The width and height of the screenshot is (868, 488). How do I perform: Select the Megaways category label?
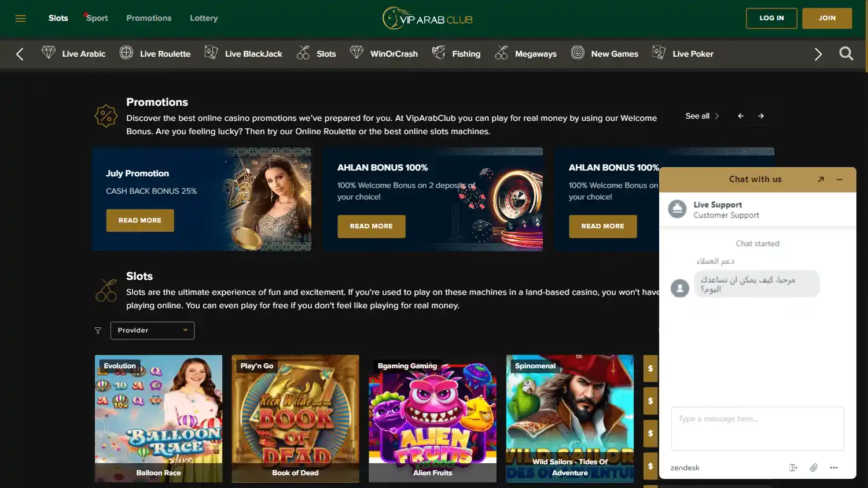coord(536,54)
